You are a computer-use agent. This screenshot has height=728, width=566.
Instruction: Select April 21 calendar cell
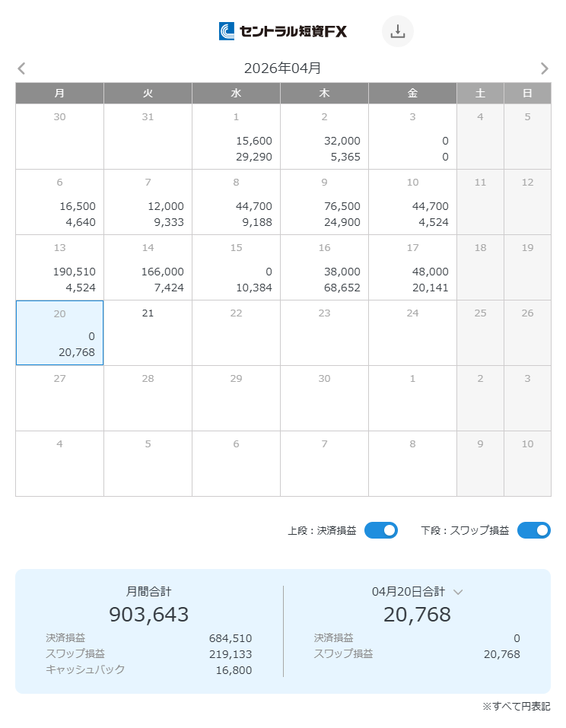148,333
